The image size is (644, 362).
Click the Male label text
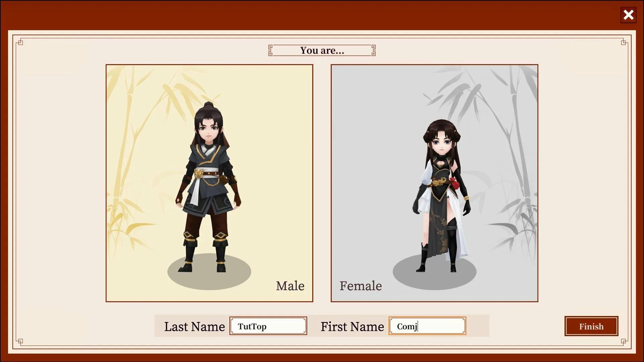point(290,286)
